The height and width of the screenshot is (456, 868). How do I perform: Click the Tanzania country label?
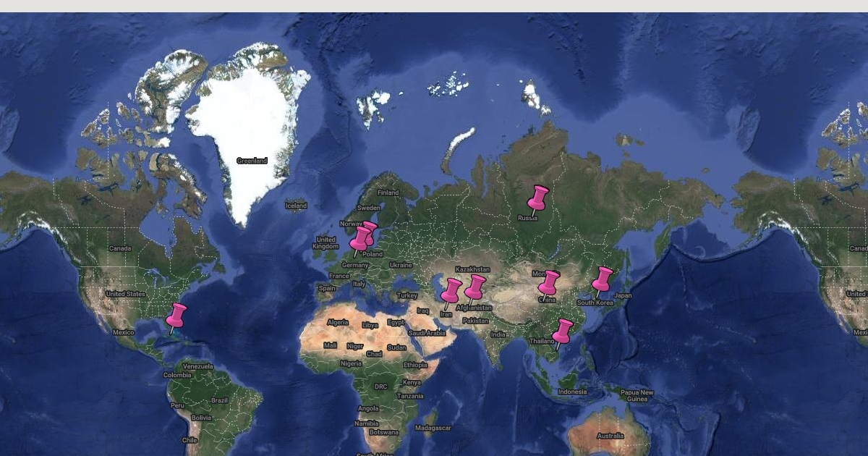coord(410,396)
